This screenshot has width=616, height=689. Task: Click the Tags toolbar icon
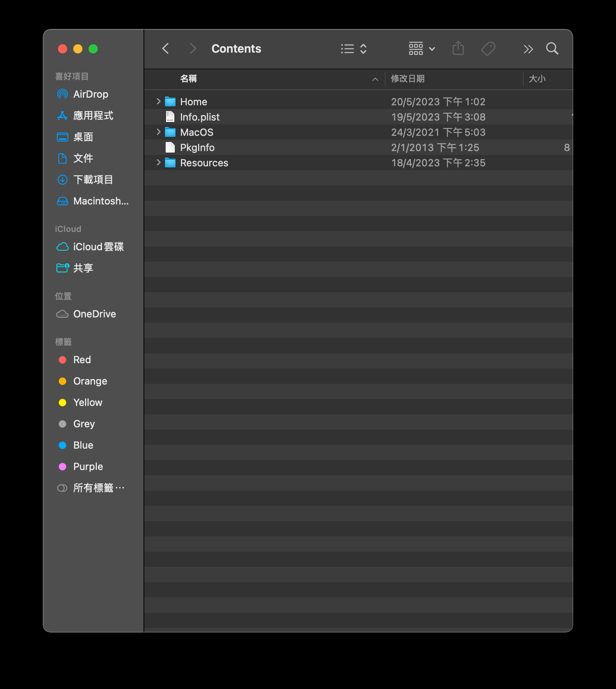pyautogui.click(x=488, y=49)
